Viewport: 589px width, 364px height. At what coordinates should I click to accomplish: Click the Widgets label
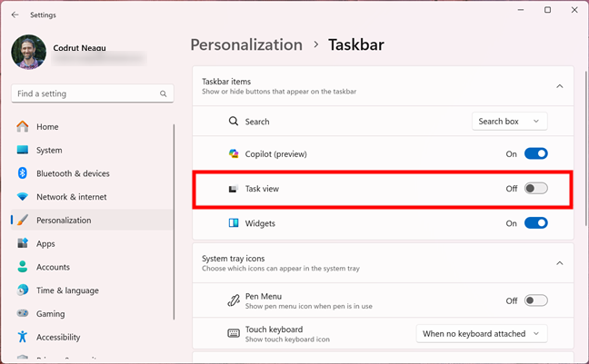[260, 223]
